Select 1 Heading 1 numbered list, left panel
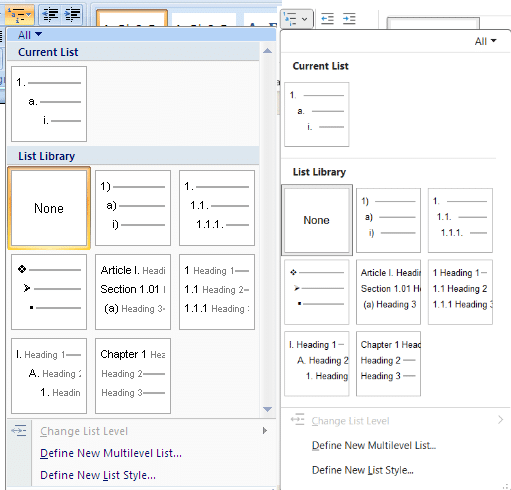Viewport: 511px width, 490px height. (217, 292)
